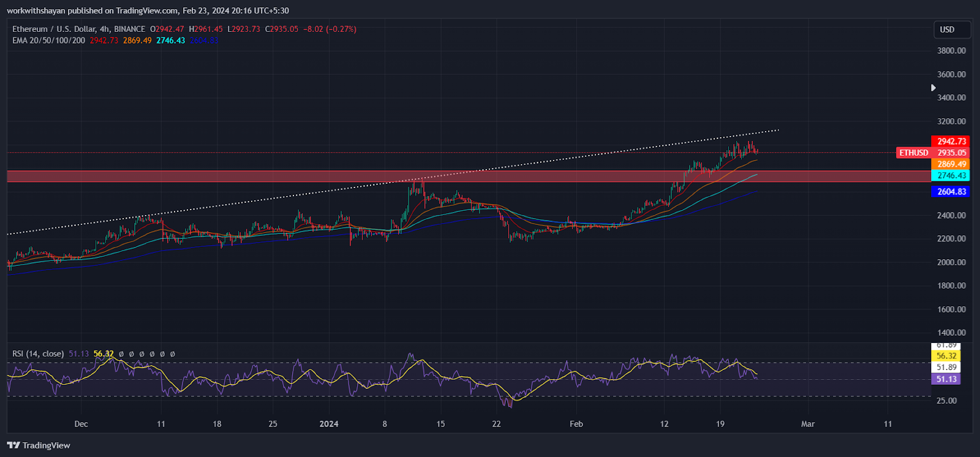This screenshot has width=980, height=457.
Task: Click the blue 2604.83 price scale tag
Action: [951, 192]
